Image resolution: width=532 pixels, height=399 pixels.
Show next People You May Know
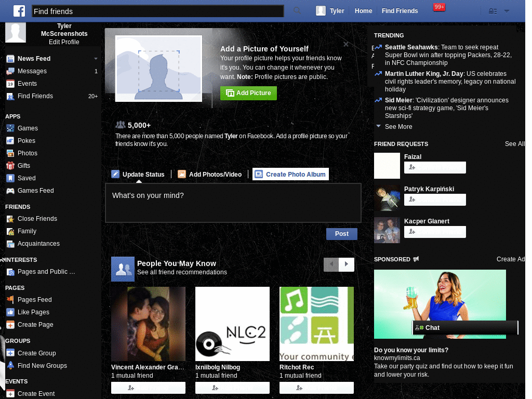[347, 264]
